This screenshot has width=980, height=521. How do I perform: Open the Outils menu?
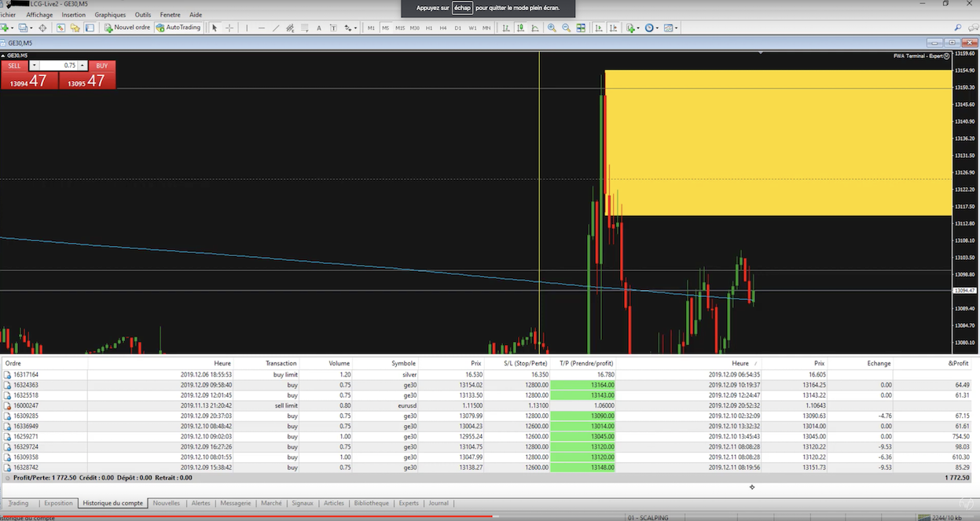click(142, 15)
